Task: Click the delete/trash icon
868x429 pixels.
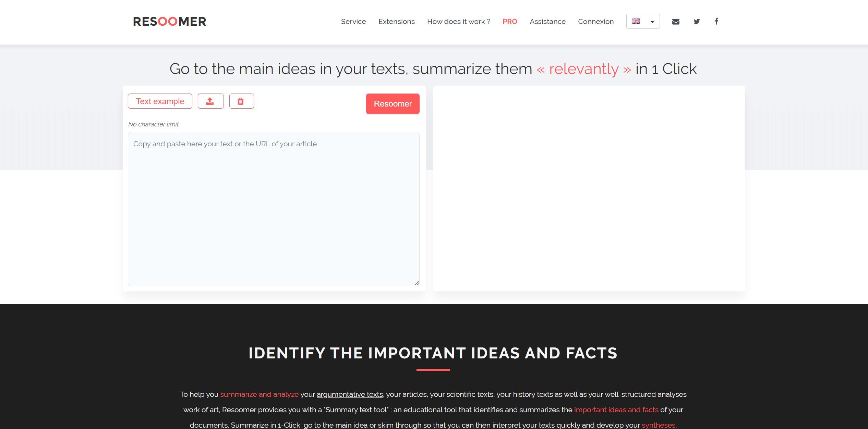Action: click(241, 101)
